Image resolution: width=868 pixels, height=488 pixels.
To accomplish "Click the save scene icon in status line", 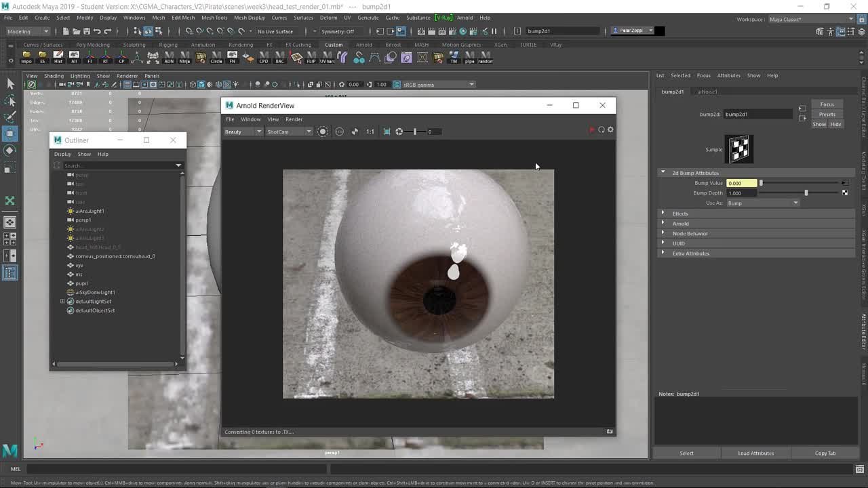I will (x=86, y=31).
